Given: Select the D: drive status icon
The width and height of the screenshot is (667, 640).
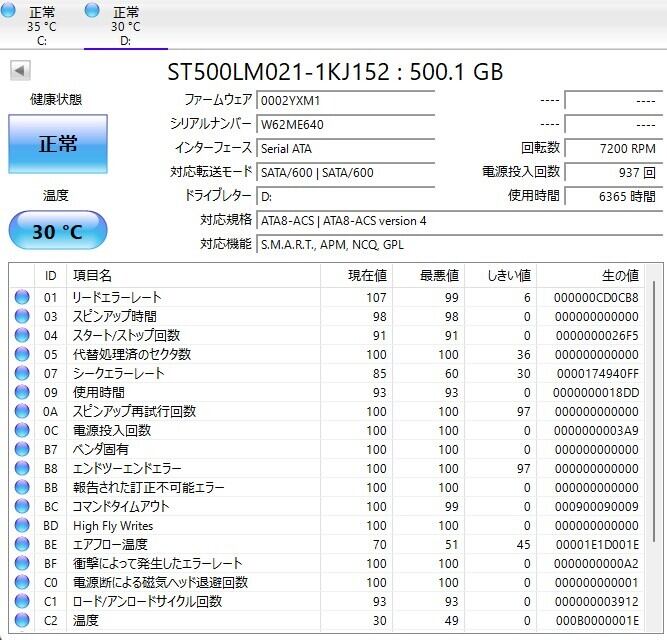Looking at the screenshot, I should pos(92,10).
